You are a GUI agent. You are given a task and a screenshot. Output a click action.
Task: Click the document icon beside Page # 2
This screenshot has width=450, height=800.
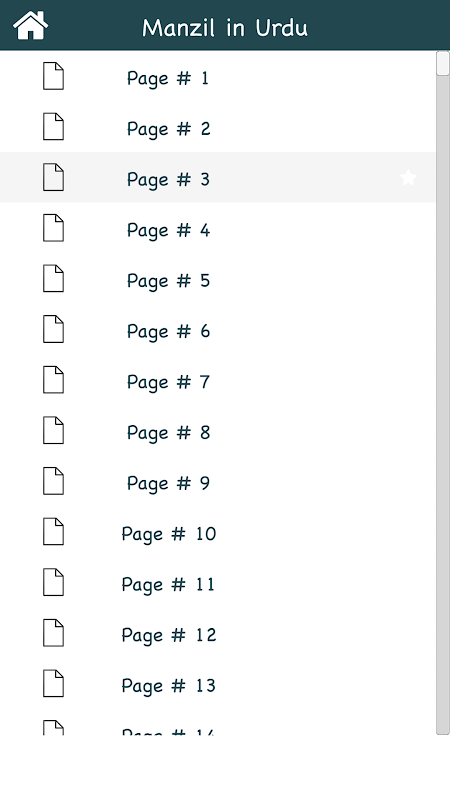53,127
